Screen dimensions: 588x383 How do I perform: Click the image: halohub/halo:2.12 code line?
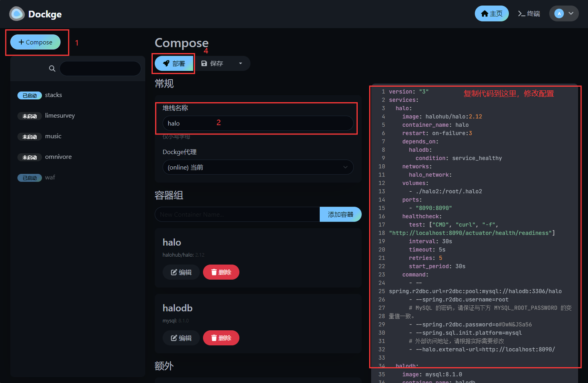[x=442, y=116]
